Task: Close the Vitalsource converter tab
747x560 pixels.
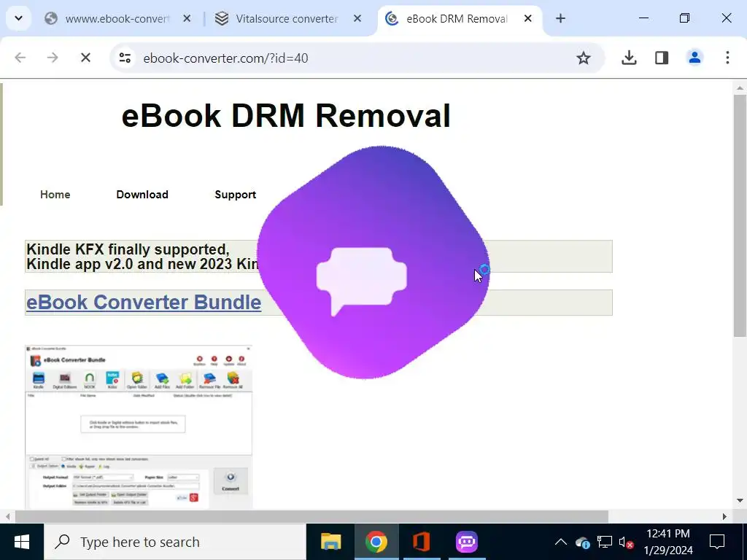Action: pyautogui.click(x=357, y=18)
